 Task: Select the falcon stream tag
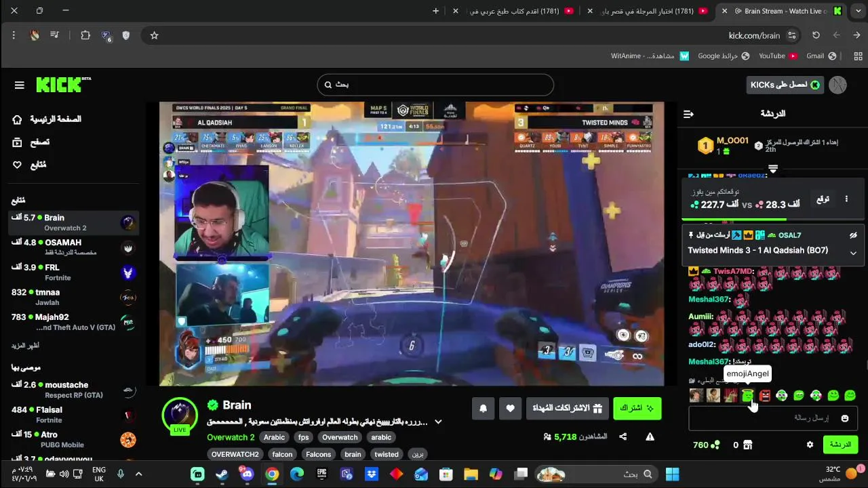[282, 454]
